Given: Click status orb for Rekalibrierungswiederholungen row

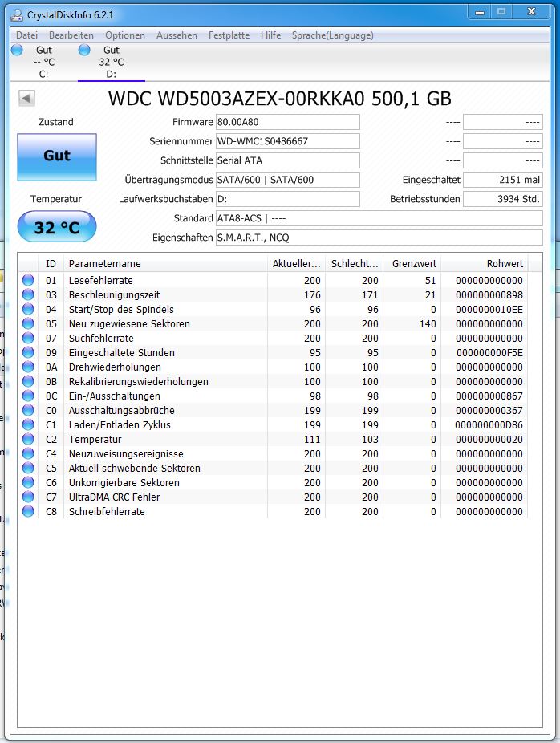Looking at the screenshot, I should 28,381.
